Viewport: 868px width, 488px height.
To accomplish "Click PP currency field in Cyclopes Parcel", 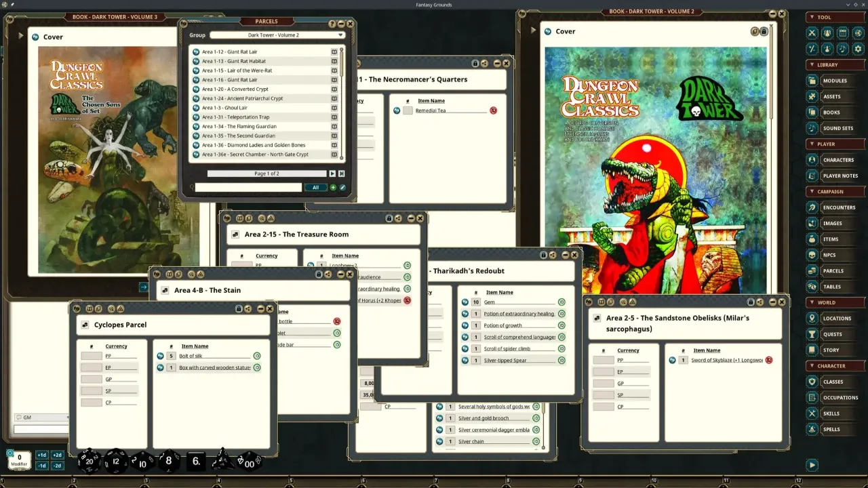I will pyautogui.click(x=92, y=356).
